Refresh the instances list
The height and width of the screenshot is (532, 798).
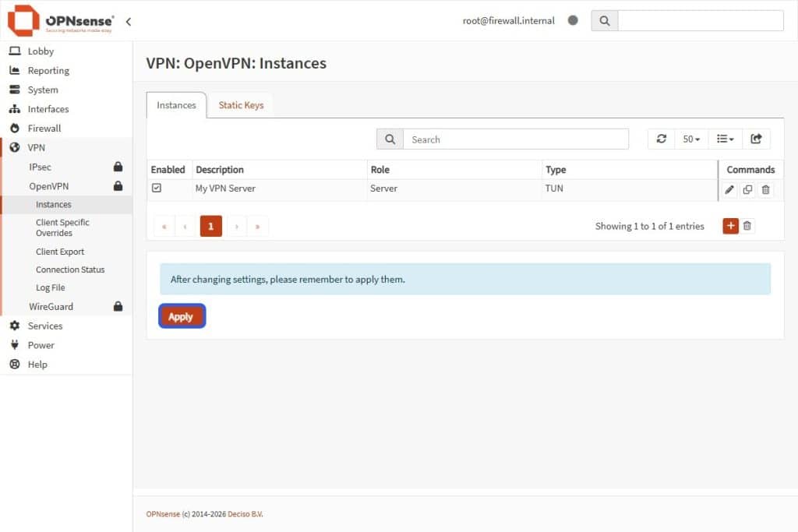coord(662,139)
